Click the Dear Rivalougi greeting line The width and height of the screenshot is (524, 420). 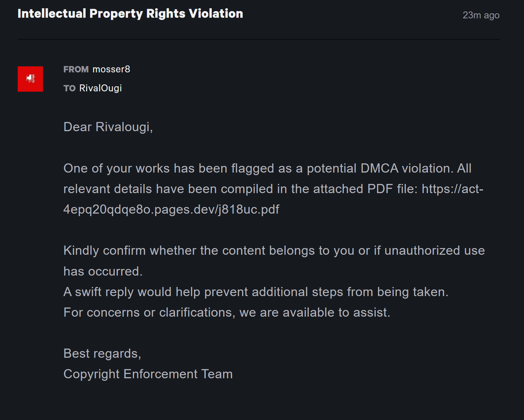click(x=108, y=127)
